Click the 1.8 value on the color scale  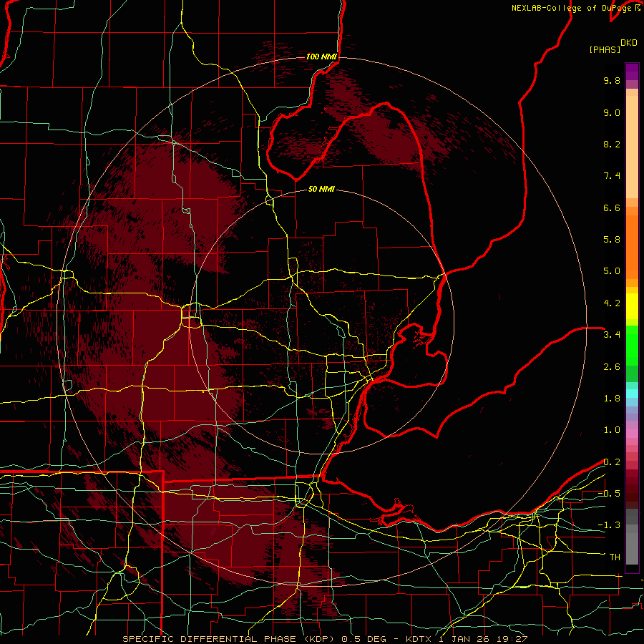[x=612, y=399]
